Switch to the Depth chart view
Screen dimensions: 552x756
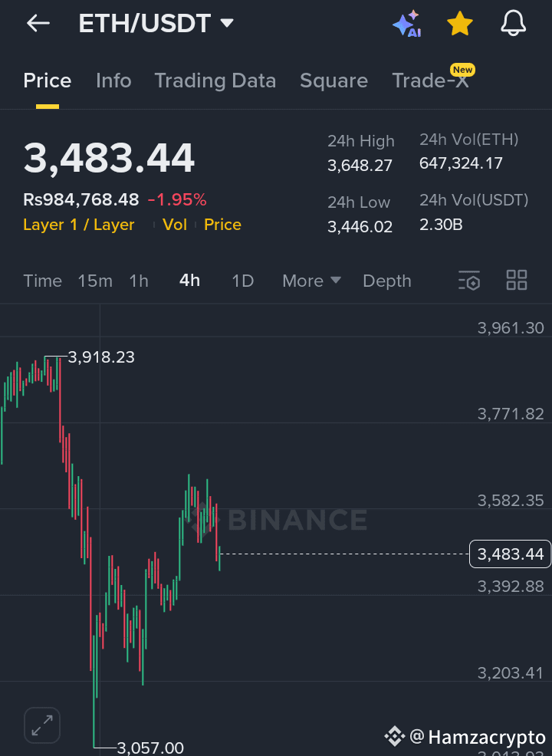386,281
